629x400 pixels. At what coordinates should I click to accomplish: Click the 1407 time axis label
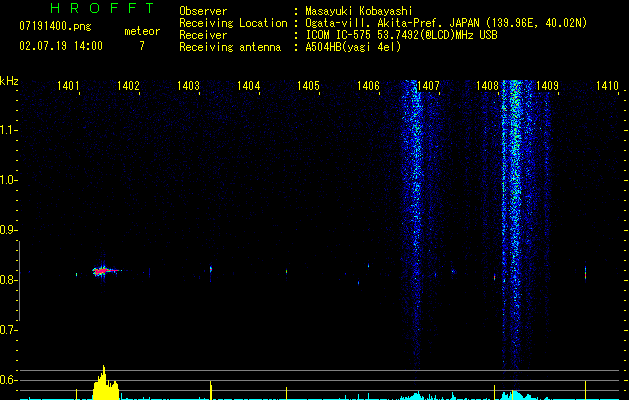[428, 86]
